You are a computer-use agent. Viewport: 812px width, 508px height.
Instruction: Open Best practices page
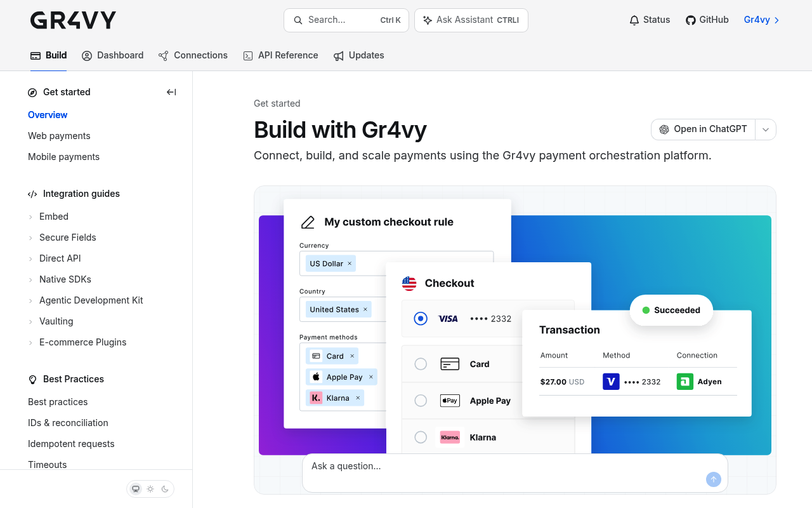pyautogui.click(x=58, y=402)
